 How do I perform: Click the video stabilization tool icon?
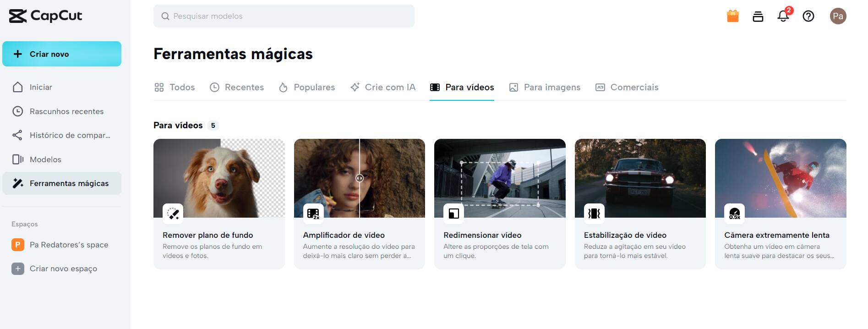[x=594, y=214]
